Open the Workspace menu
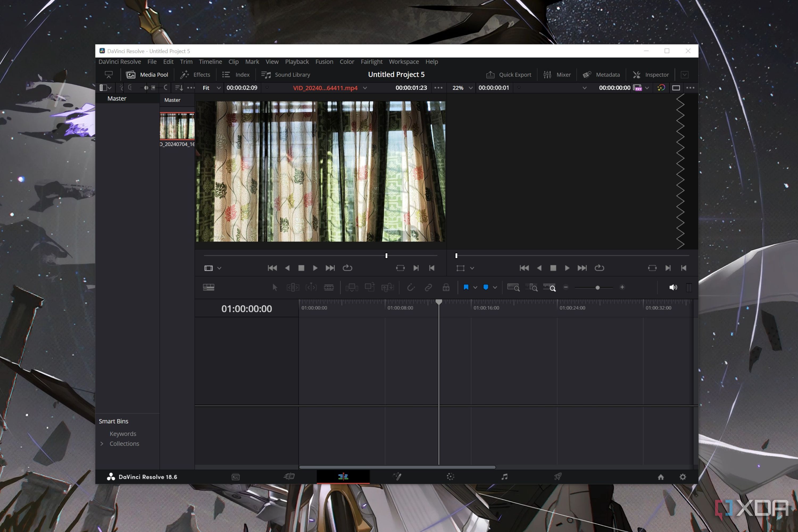The image size is (798, 532). click(x=404, y=62)
